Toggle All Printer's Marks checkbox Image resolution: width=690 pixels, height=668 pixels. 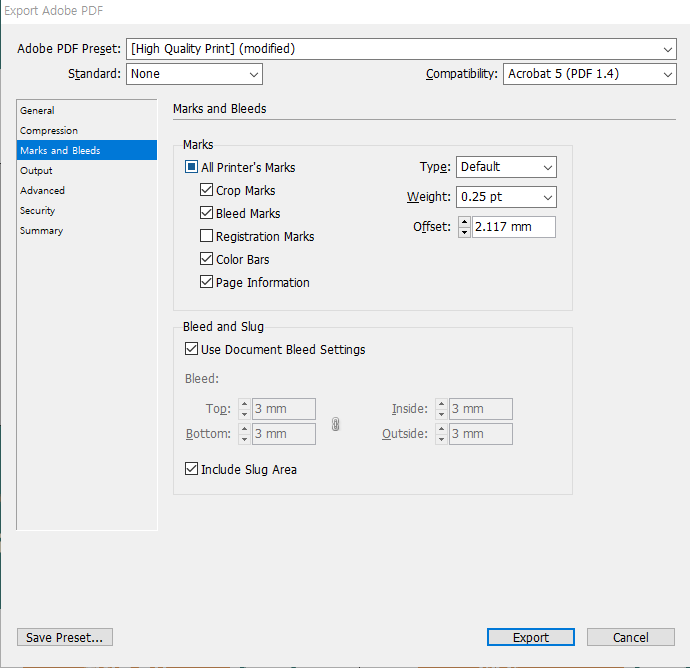pyautogui.click(x=191, y=167)
